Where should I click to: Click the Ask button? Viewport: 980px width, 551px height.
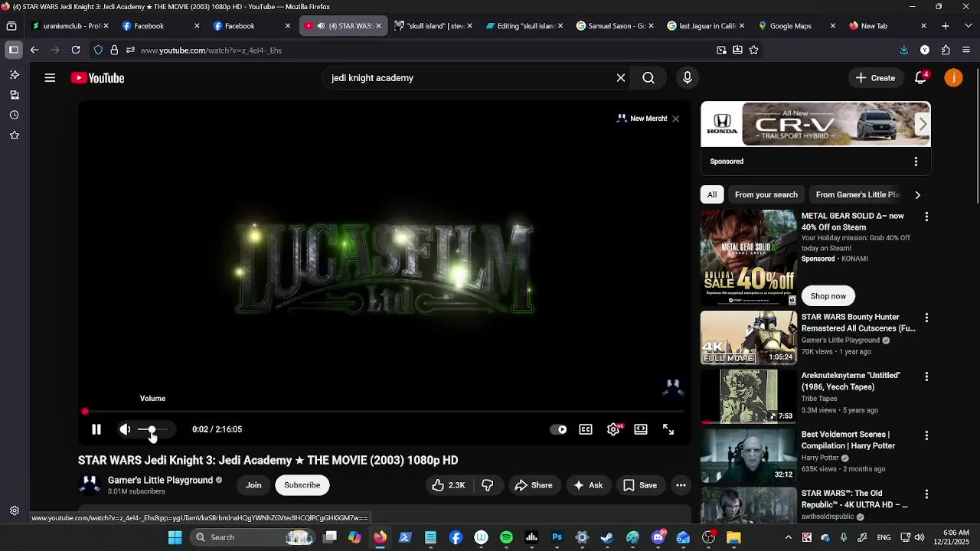(x=588, y=485)
